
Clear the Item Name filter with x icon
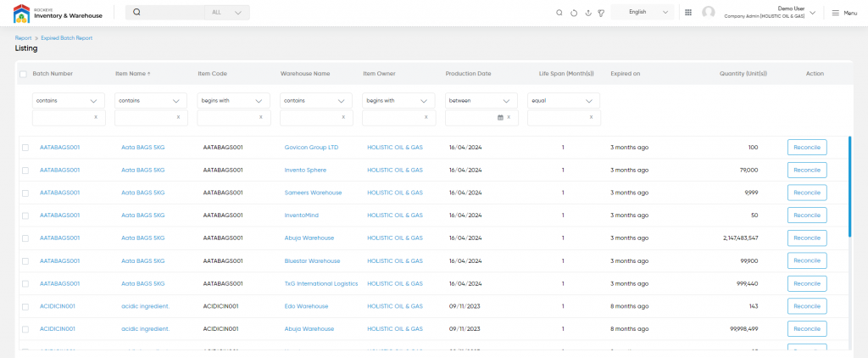178,117
